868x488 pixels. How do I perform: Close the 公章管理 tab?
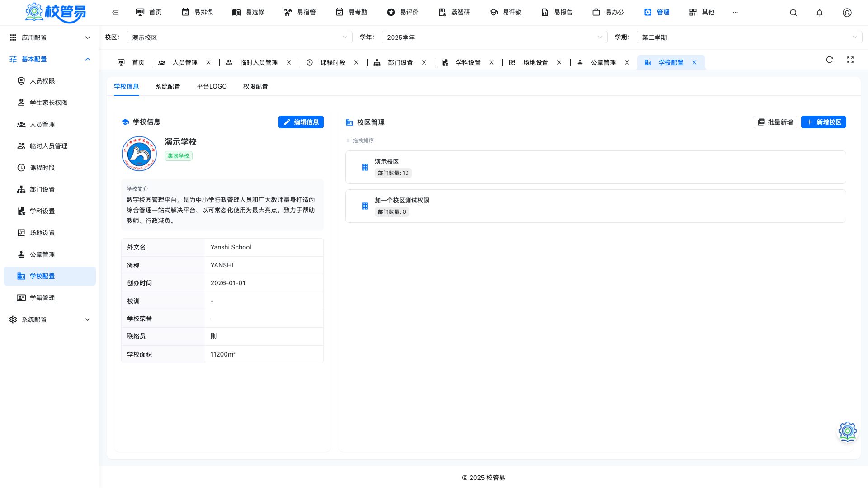point(627,62)
